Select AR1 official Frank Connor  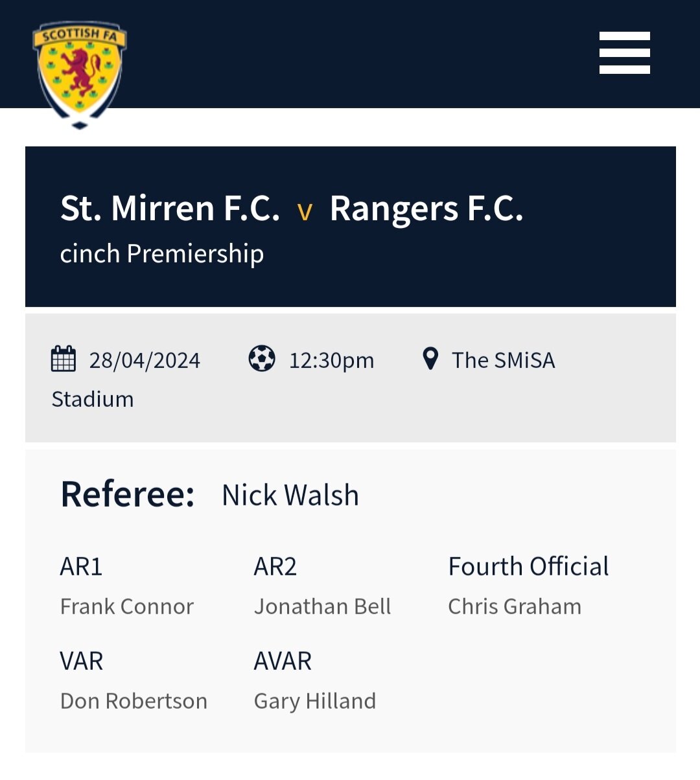pyautogui.click(x=127, y=606)
